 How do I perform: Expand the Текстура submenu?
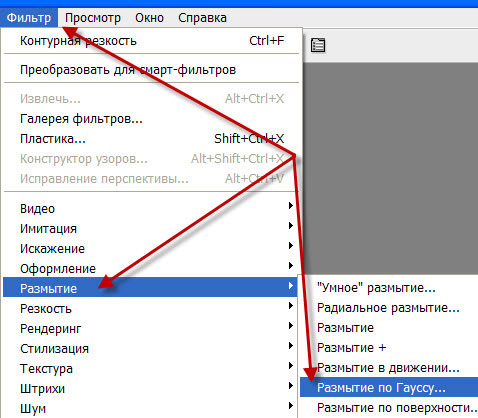[x=150, y=369]
